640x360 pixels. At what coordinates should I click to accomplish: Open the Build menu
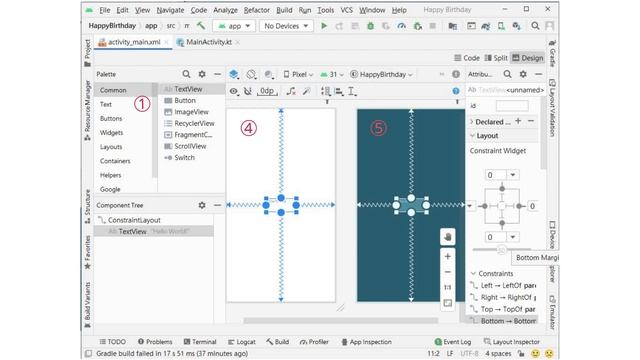[x=284, y=10]
